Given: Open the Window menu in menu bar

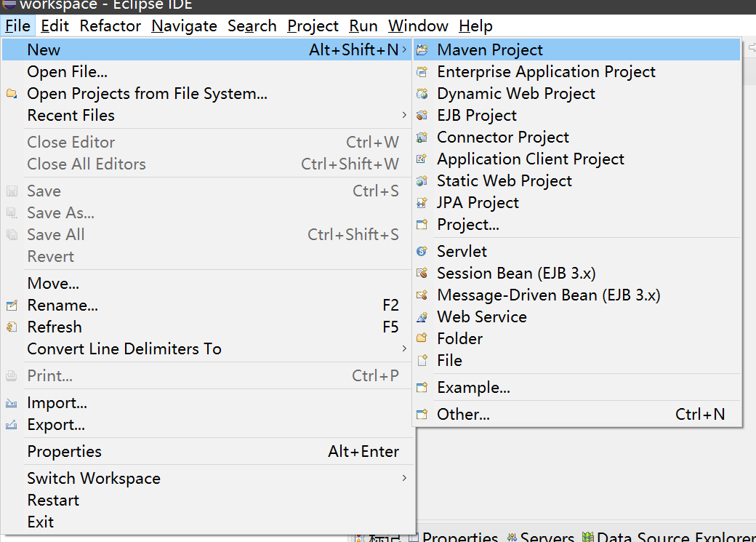Looking at the screenshot, I should (418, 26).
